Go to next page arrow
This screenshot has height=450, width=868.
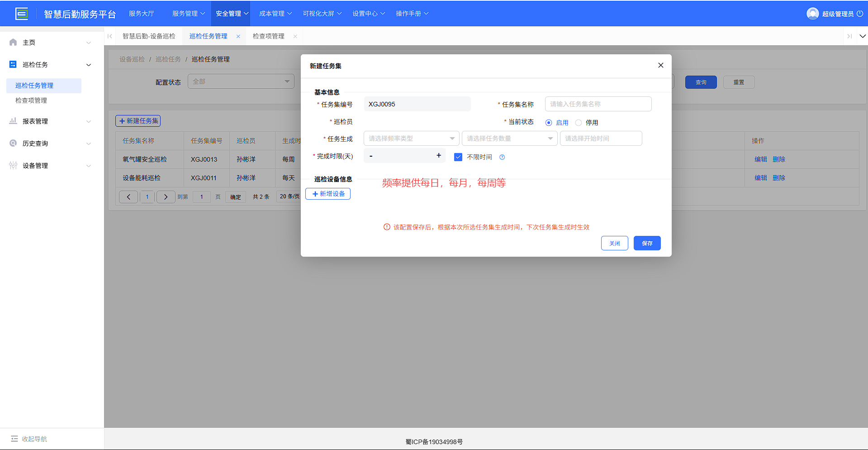click(166, 197)
